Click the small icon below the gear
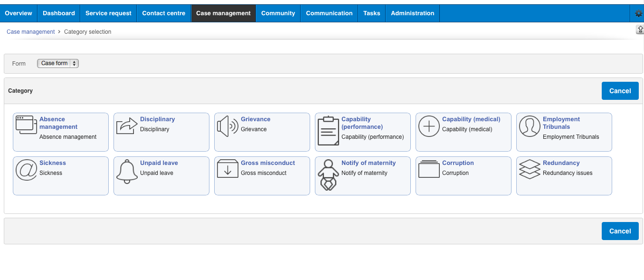 click(640, 29)
